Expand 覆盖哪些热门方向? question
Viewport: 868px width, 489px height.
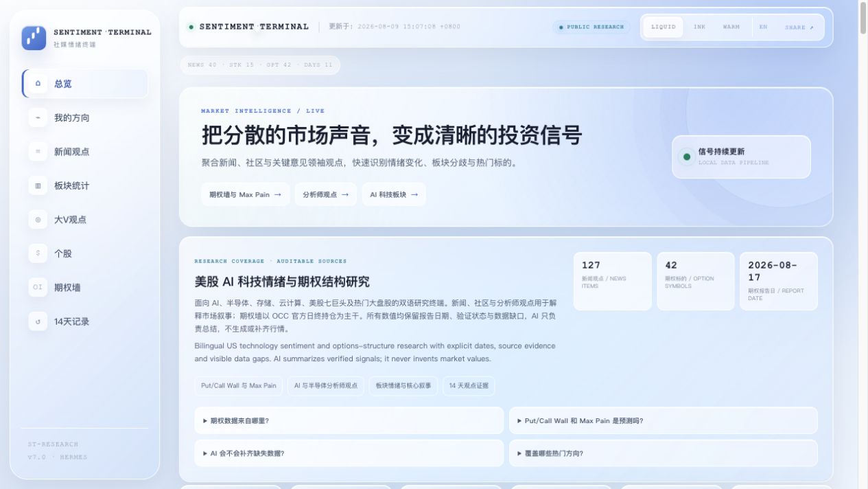point(663,453)
